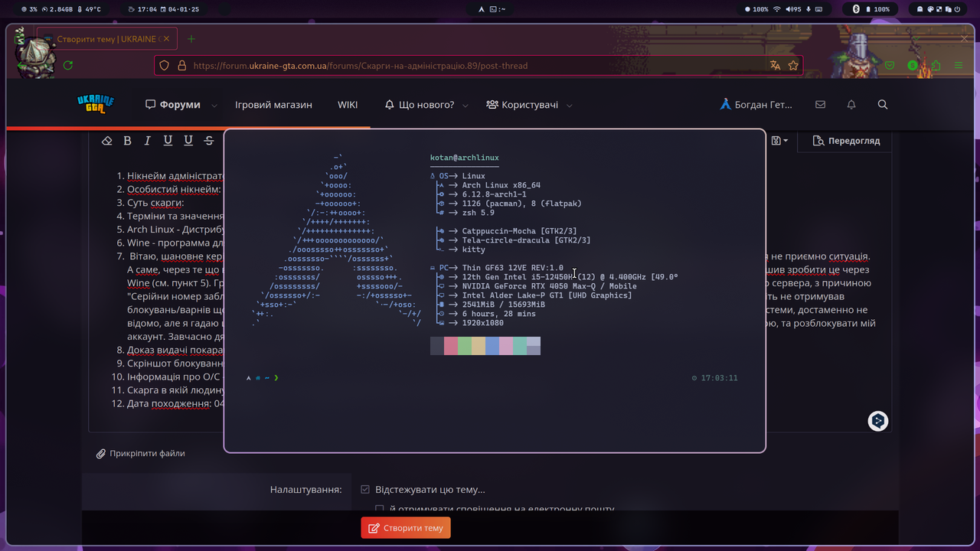The height and width of the screenshot is (551, 980).
Task: Click the 'Налаштування:' label
Action: tap(306, 490)
